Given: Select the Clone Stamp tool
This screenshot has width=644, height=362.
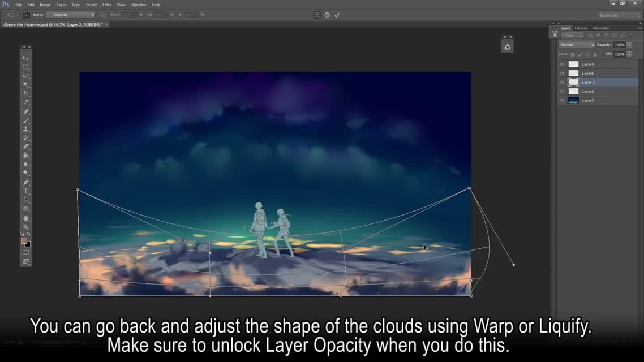Looking at the screenshot, I should pyautogui.click(x=26, y=130).
